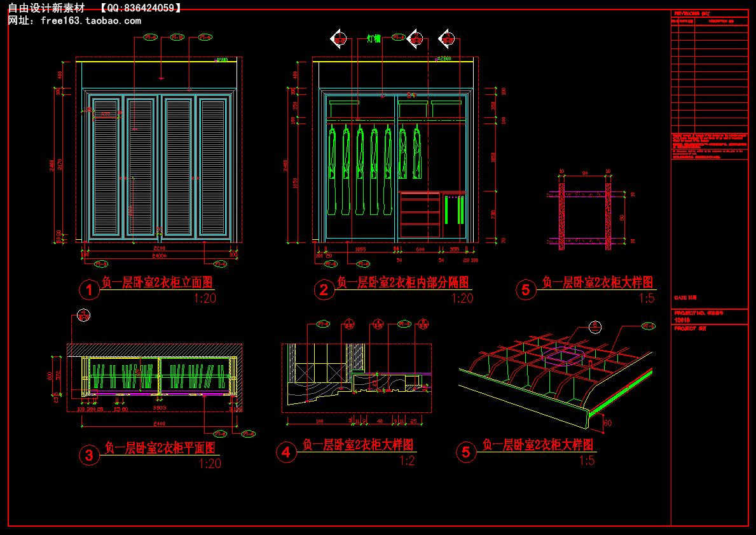The width and height of the screenshot is (756, 535).
Task: Select the 730 dimension beside the drawer unit
Action: pos(493,214)
